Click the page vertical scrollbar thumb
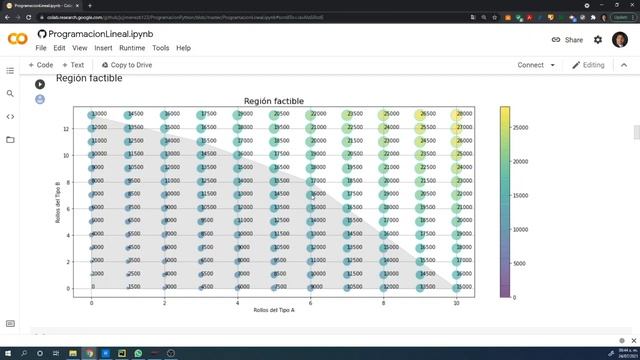640x360 pixels. (636, 132)
